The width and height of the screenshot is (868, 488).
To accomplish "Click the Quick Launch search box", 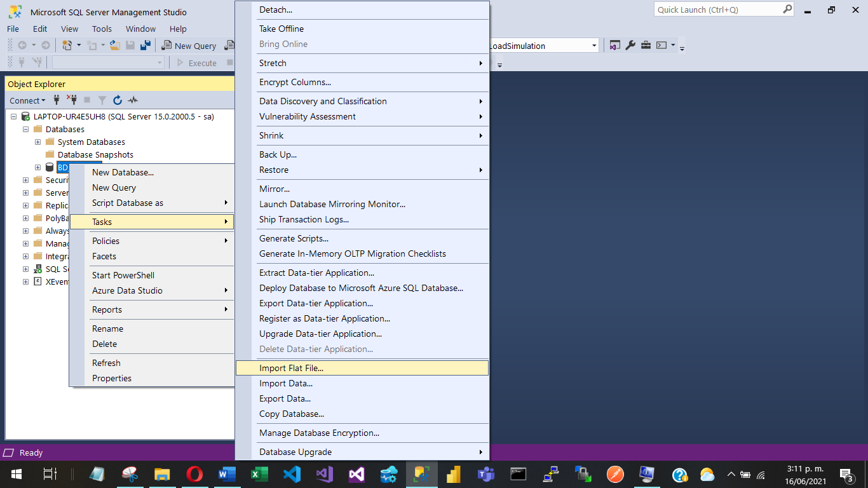I will click(x=718, y=10).
